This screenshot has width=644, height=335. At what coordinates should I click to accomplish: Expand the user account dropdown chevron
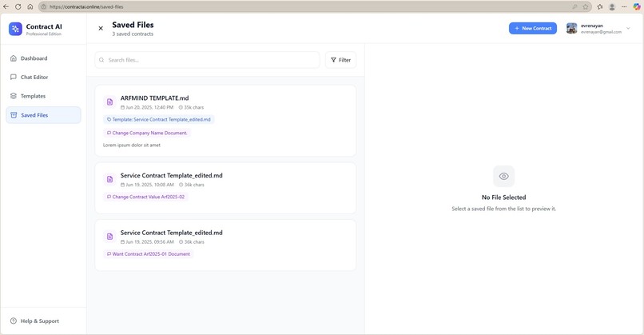628,28
